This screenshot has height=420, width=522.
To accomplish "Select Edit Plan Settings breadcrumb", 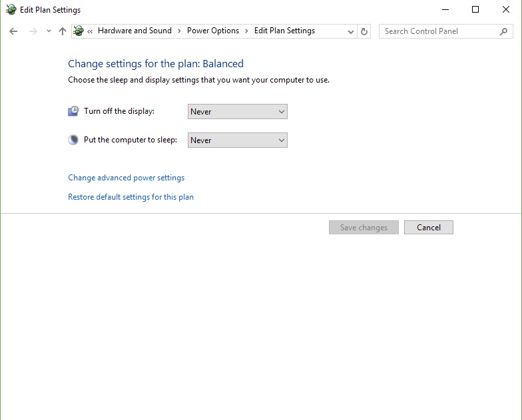I will 284,31.
